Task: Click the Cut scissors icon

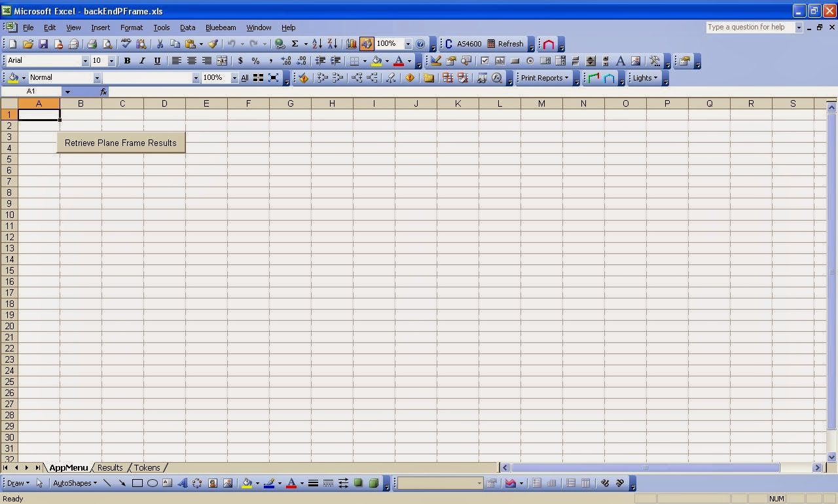Action: coord(159,44)
